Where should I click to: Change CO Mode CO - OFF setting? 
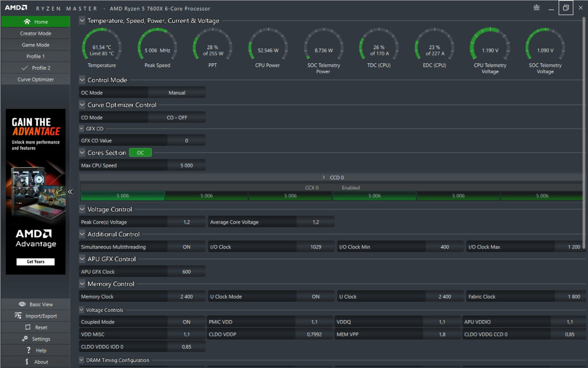(x=177, y=117)
